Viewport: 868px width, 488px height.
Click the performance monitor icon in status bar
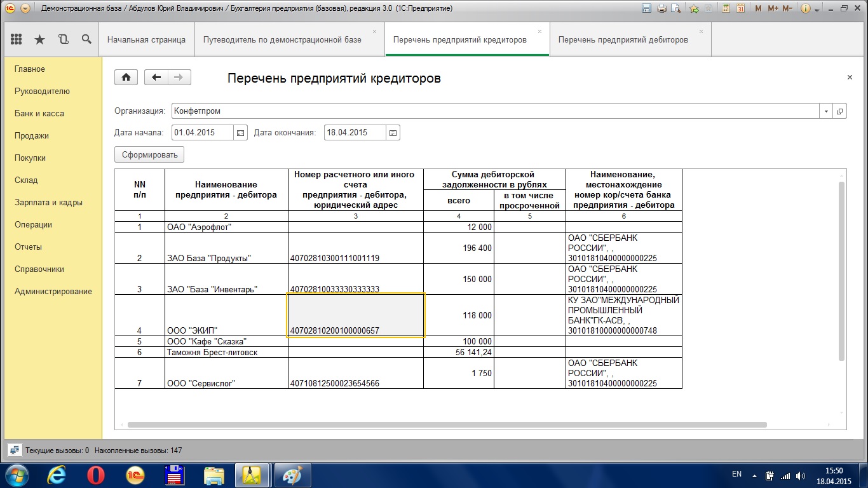[13, 450]
